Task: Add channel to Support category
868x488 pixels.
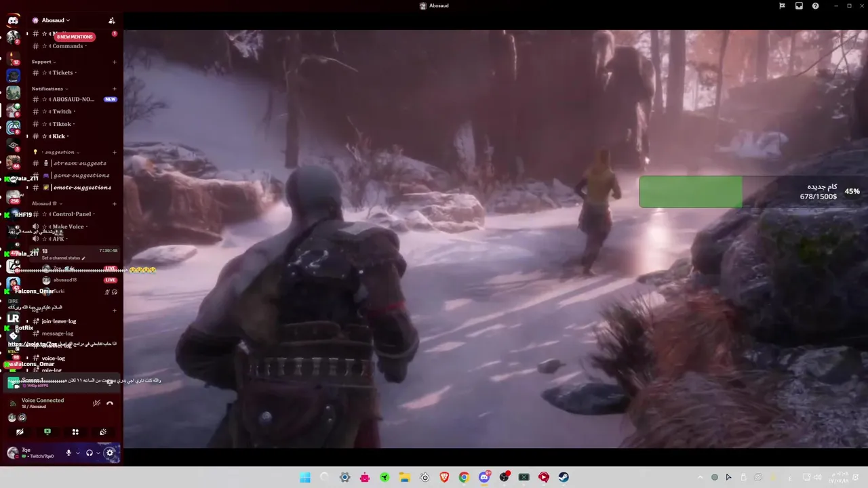Action: coord(114,62)
